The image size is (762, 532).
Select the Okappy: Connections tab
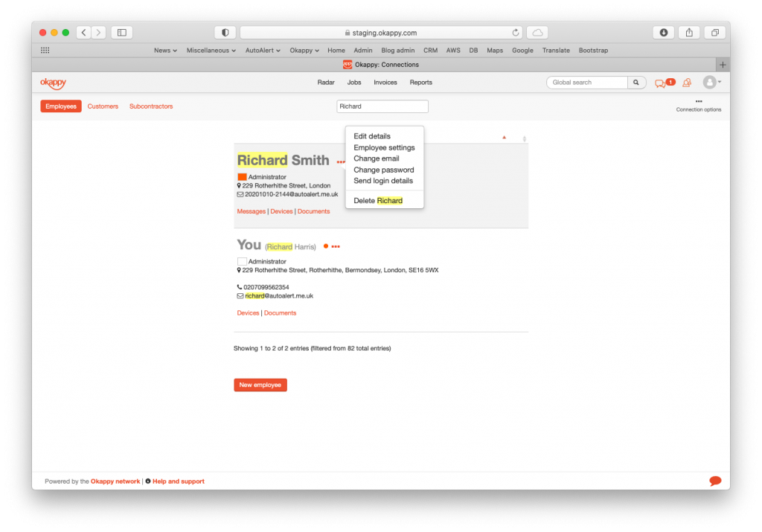tap(380, 65)
